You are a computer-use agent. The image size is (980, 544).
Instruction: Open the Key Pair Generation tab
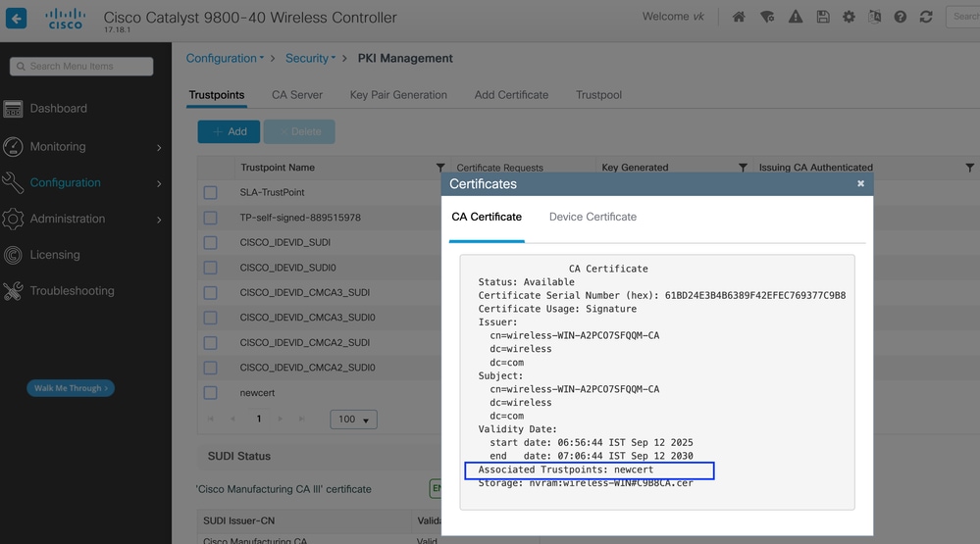tap(398, 95)
